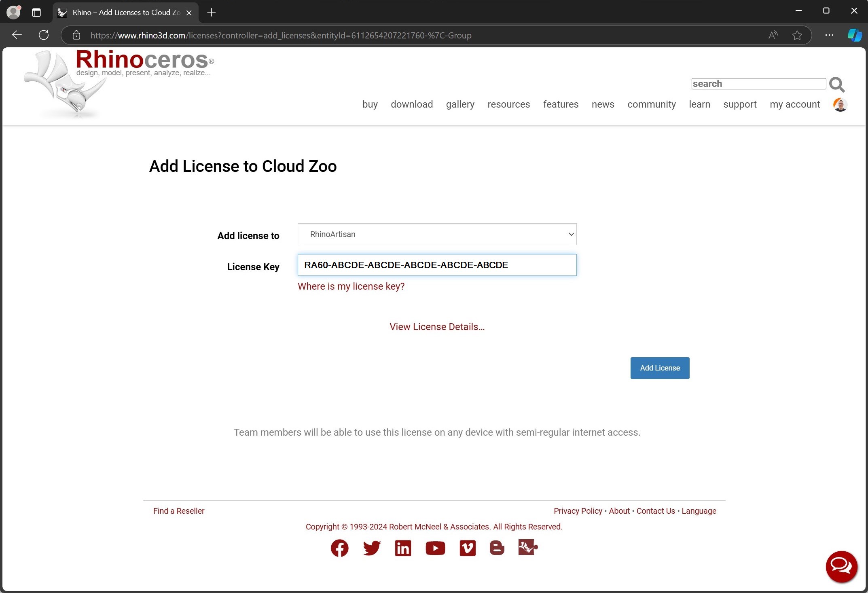The height and width of the screenshot is (593, 868).
Task: Click the search magnifier icon
Action: tap(836, 85)
